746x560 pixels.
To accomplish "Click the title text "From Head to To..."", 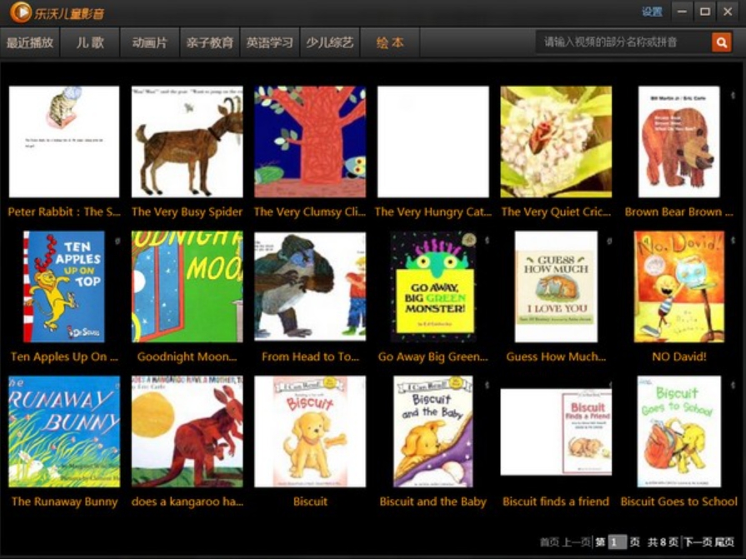I will coord(310,357).
